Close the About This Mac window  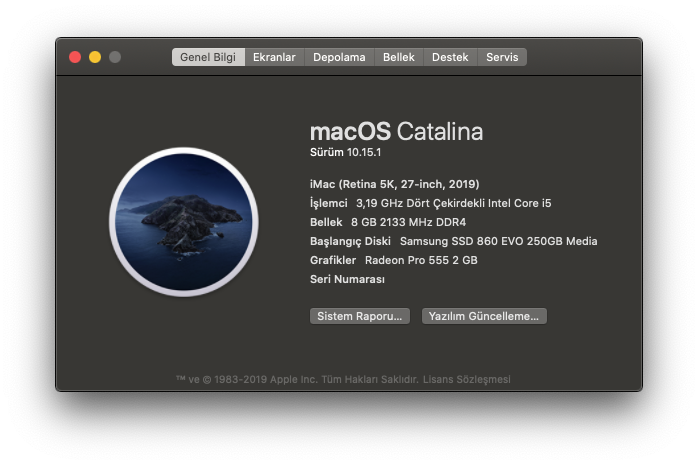click(75, 58)
